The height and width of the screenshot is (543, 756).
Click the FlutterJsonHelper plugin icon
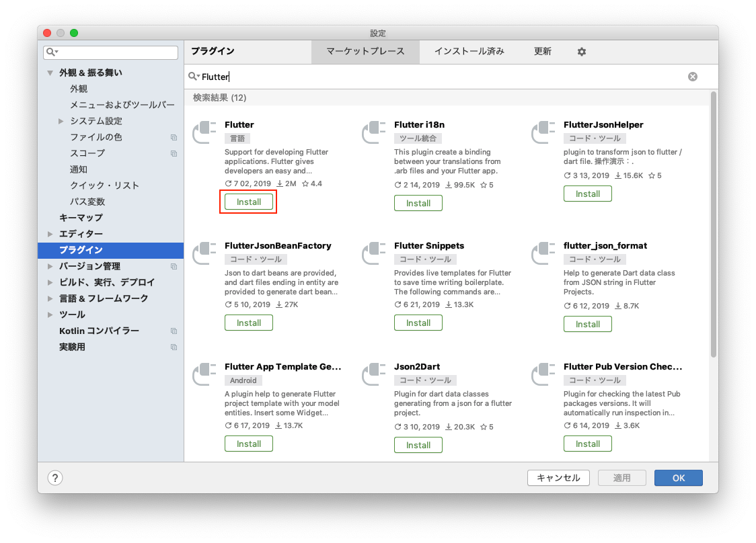point(543,132)
